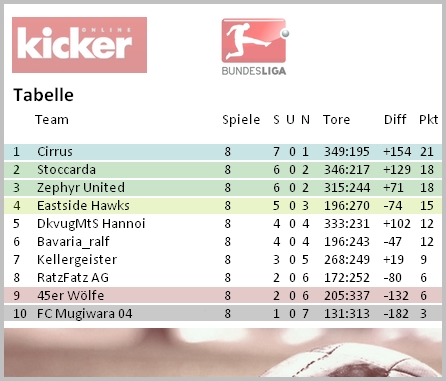Select the Kellergeister row
Viewport: 446px width, 381px height.
tap(223, 260)
